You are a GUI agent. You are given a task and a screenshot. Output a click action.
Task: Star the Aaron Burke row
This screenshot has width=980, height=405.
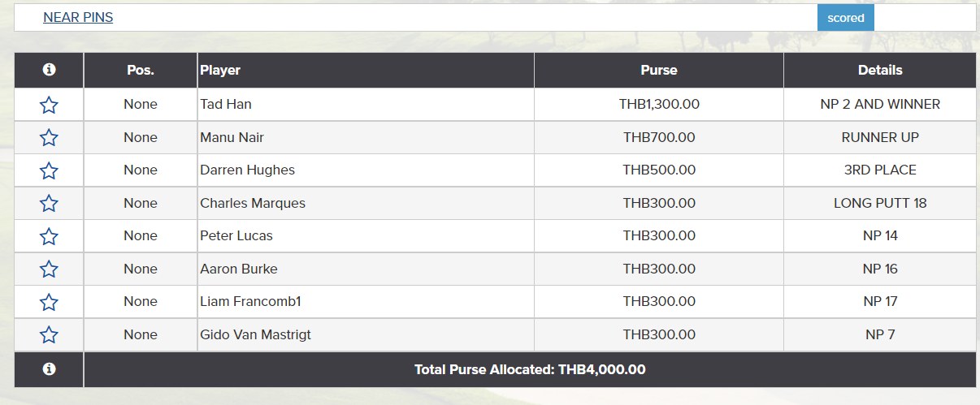pos(49,269)
